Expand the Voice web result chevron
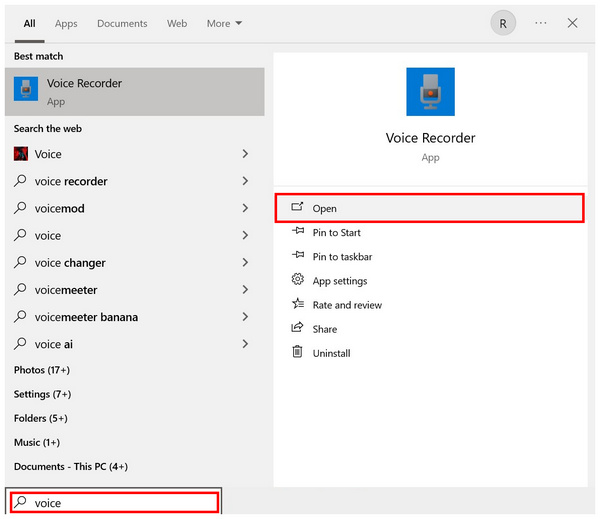Screen dimensions: 600x519 (245, 154)
